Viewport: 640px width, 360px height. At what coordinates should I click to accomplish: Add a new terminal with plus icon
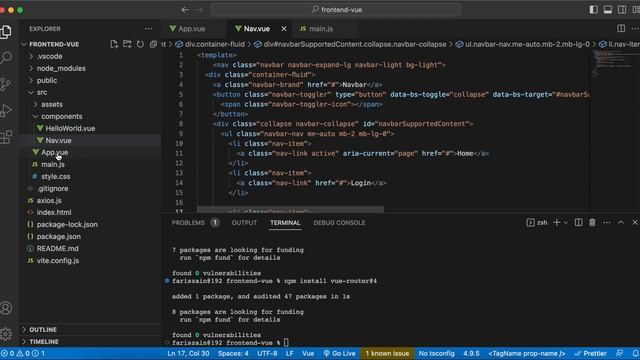click(x=556, y=222)
